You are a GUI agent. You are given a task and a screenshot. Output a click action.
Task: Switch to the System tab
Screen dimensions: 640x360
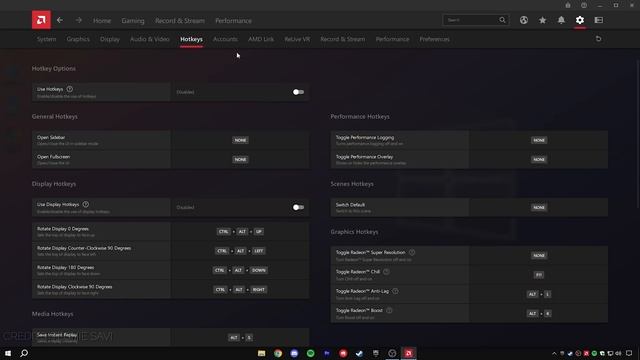pyautogui.click(x=47, y=39)
